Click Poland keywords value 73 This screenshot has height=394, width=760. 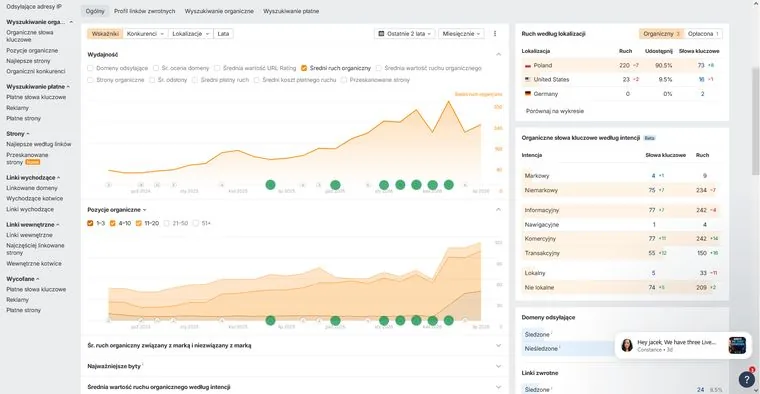pos(701,65)
